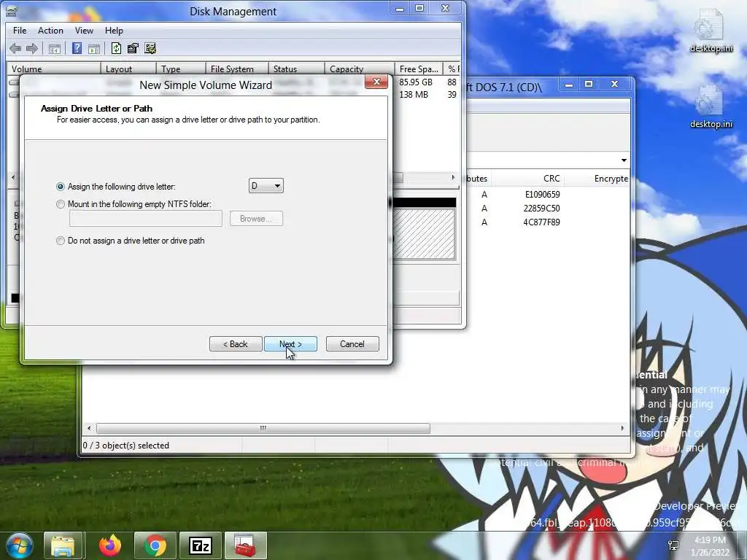Click left scroll arrow in 7-Zip file list
Viewport: 747px width, 560px height.
(x=89, y=428)
